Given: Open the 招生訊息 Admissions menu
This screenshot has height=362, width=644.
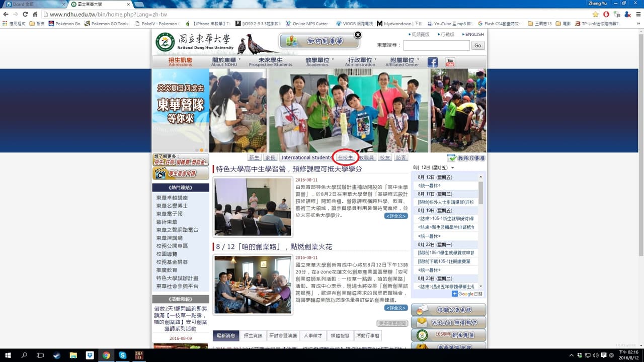Looking at the screenshot, I should point(180,62).
